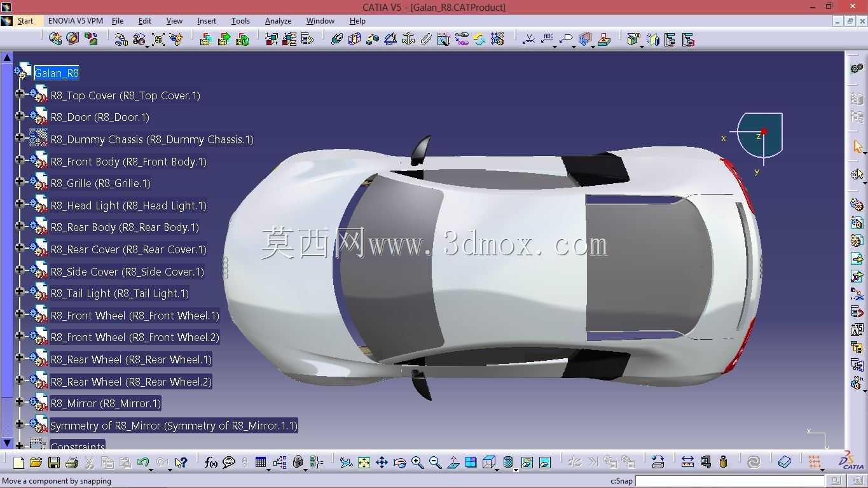Open the ENOVIA V5 VPM menu
Screen dimensions: 868x488
76,21
